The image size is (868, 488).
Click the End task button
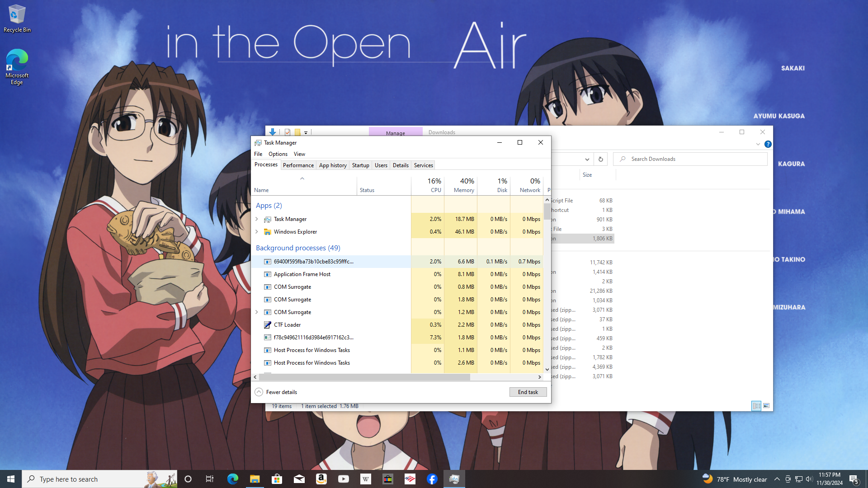528,392
